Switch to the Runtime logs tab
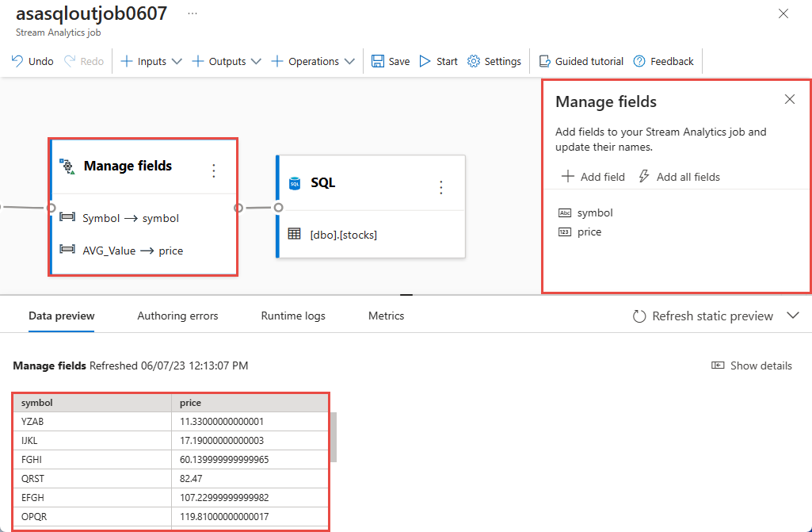812x532 pixels. coord(292,316)
